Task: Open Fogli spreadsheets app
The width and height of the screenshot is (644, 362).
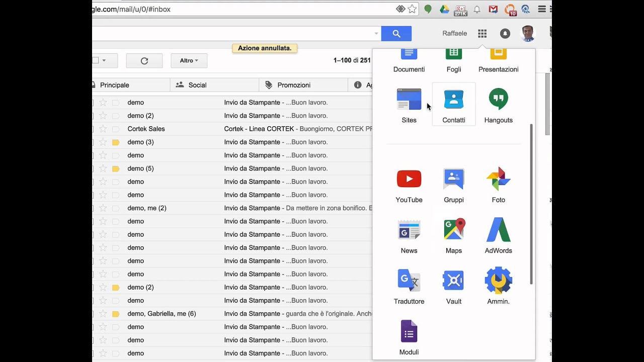Action: point(454,59)
